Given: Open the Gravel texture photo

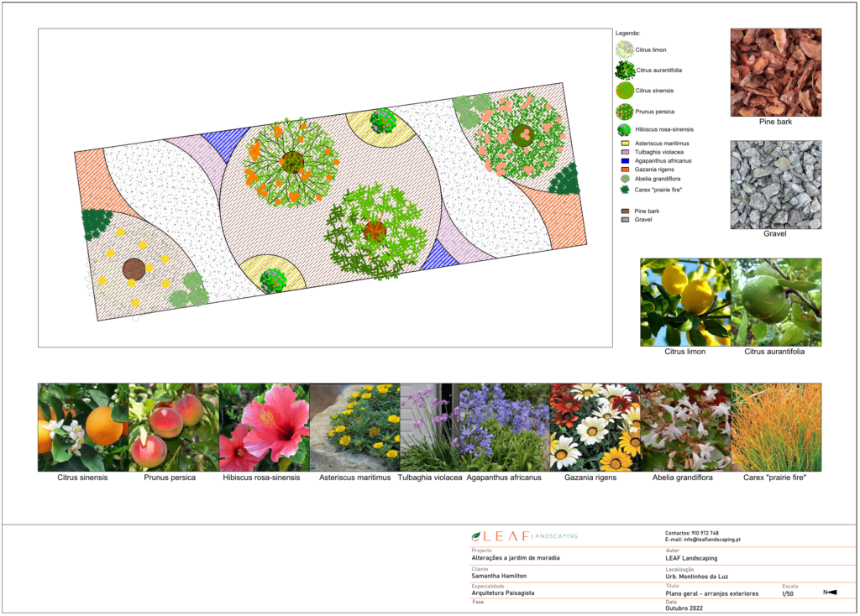Looking at the screenshot, I should [775, 184].
